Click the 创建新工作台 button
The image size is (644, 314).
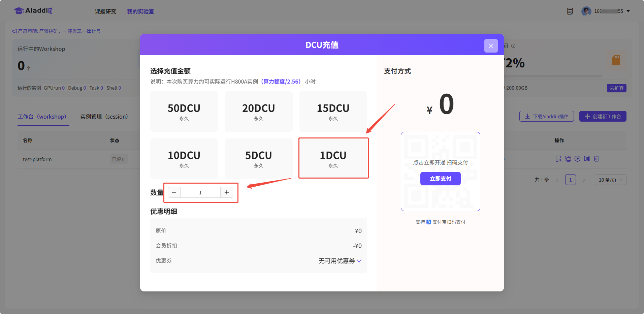[603, 116]
